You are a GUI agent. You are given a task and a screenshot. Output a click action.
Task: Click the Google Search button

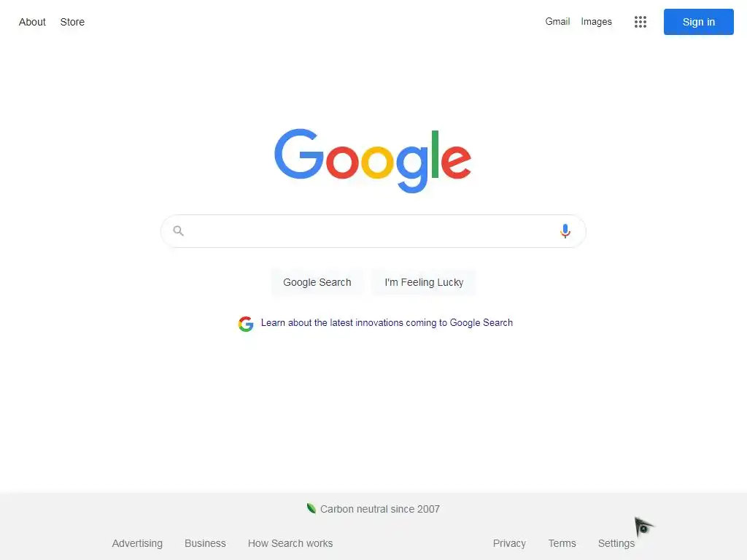tap(317, 282)
